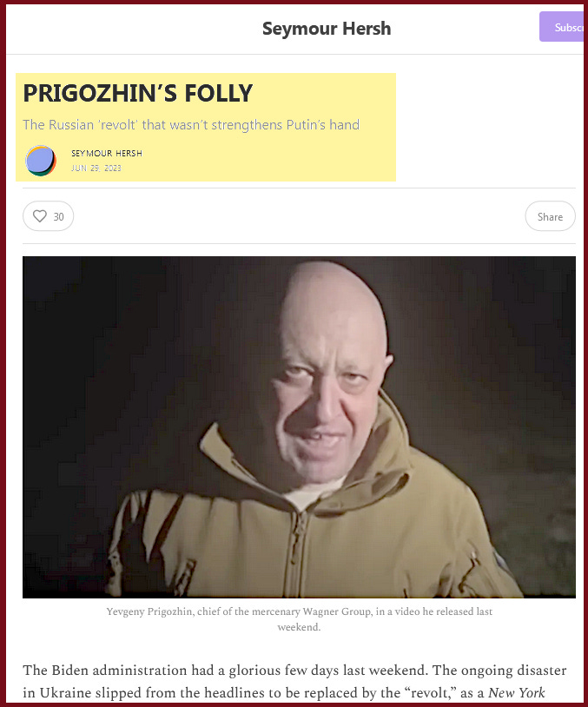Screen dimensions: 588x707
Task: Open SEYMOUR HERSH author byline link
Action: pos(107,154)
